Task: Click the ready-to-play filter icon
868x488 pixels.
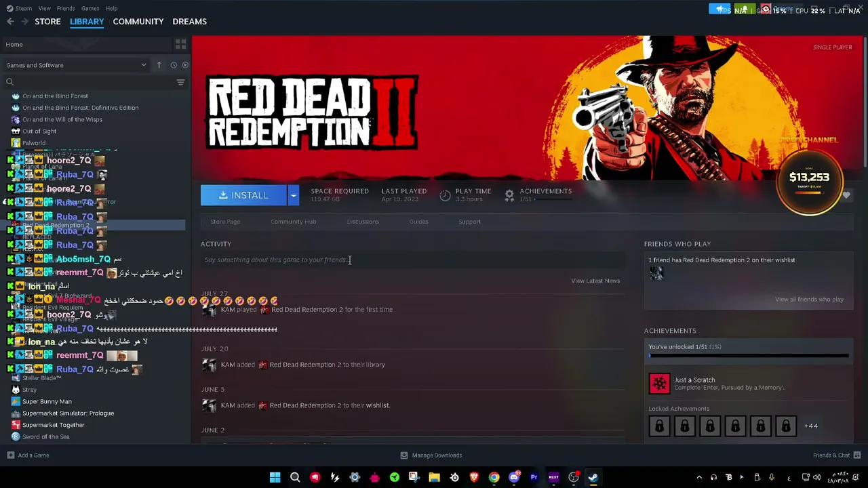Action: pyautogui.click(x=185, y=65)
